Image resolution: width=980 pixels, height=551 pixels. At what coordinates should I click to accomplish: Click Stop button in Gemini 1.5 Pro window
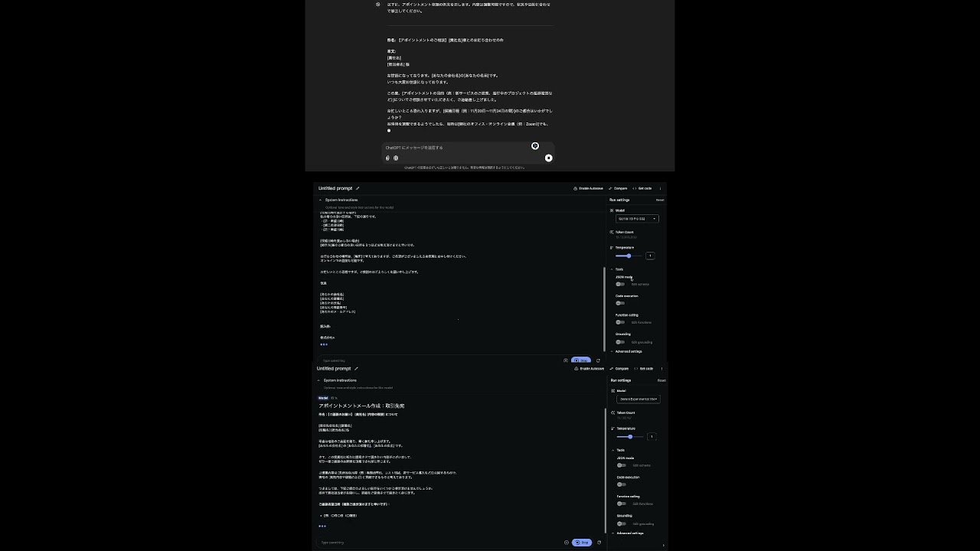point(581,360)
